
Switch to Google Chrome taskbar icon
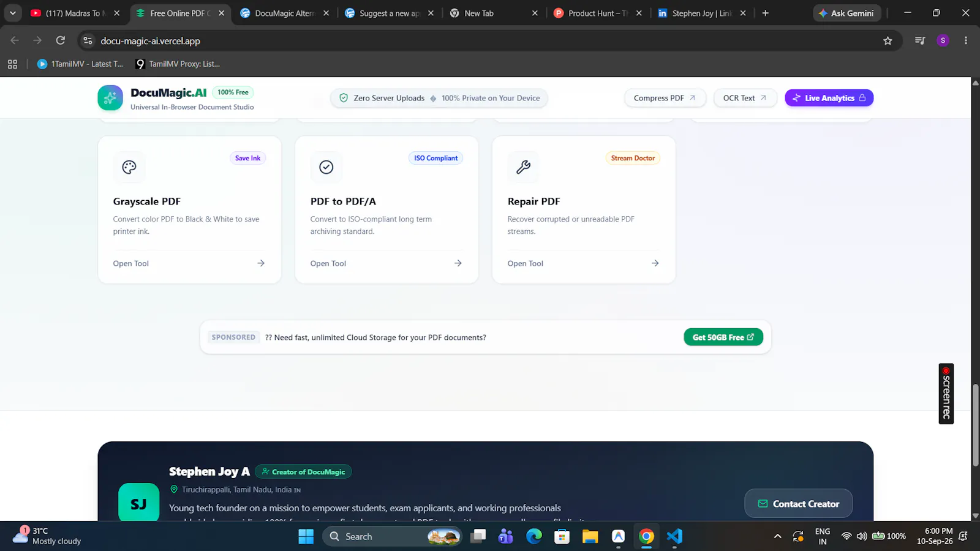[x=646, y=536]
